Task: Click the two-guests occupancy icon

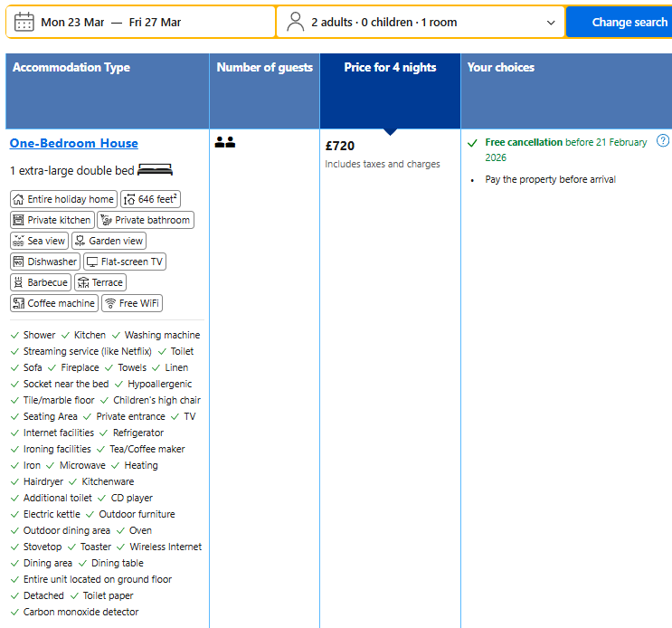Action: point(225,142)
